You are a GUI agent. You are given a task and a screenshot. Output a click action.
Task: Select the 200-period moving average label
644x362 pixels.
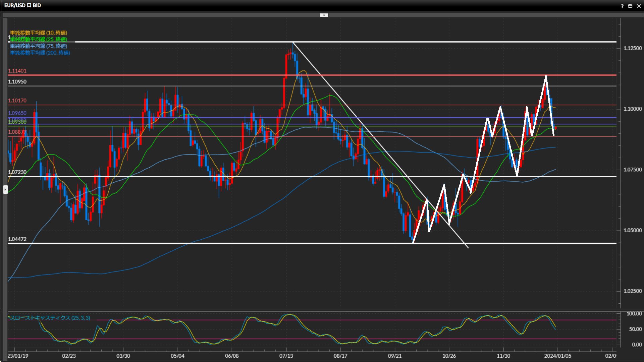click(x=40, y=53)
